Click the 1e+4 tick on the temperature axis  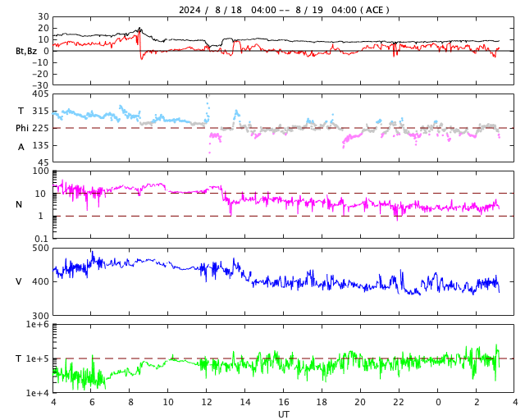click(x=38, y=393)
